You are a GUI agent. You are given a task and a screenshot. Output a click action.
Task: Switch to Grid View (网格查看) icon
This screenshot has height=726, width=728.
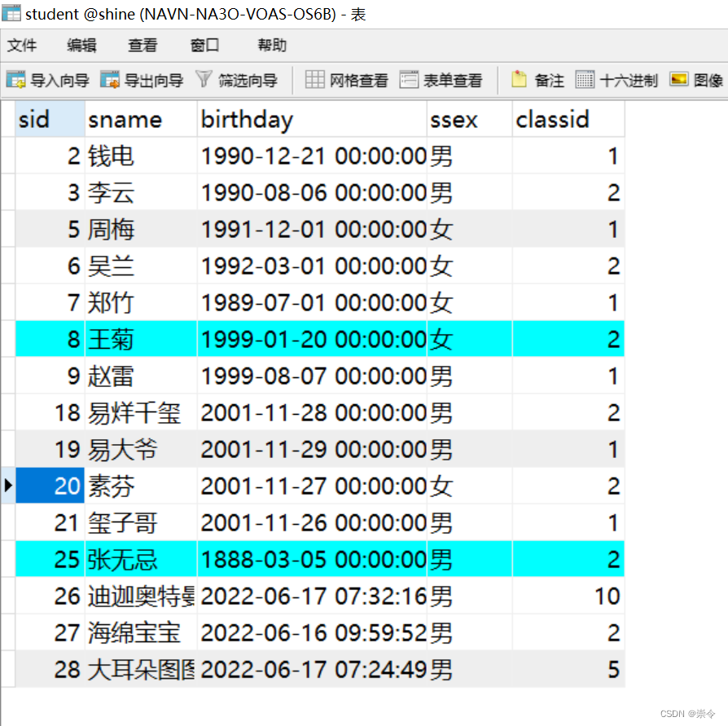[314, 79]
